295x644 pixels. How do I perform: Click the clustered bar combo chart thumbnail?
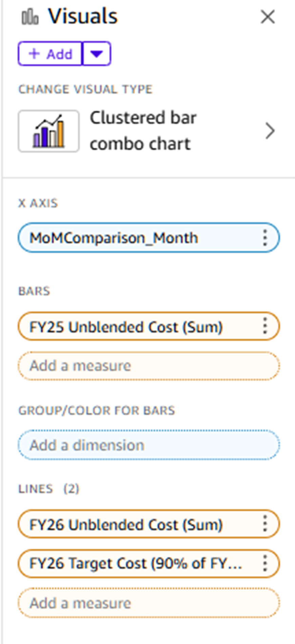49,131
